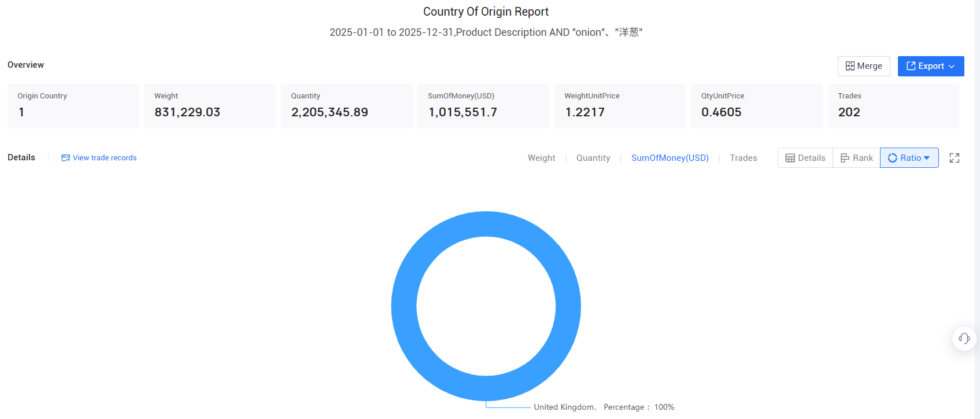The width and height of the screenshot is (980, 419).
Task: Click the Merge button
Action: pyautogui.click(x=864, y=66)
